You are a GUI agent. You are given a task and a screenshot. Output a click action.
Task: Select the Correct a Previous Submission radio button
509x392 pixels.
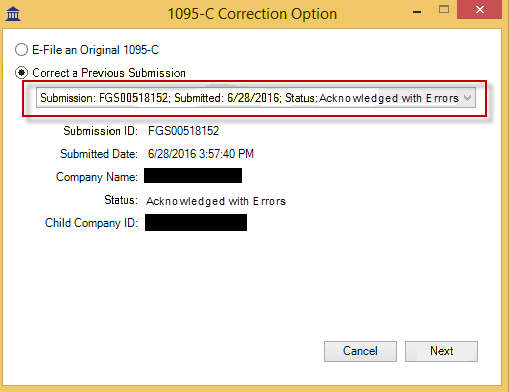tap(21, 72)
